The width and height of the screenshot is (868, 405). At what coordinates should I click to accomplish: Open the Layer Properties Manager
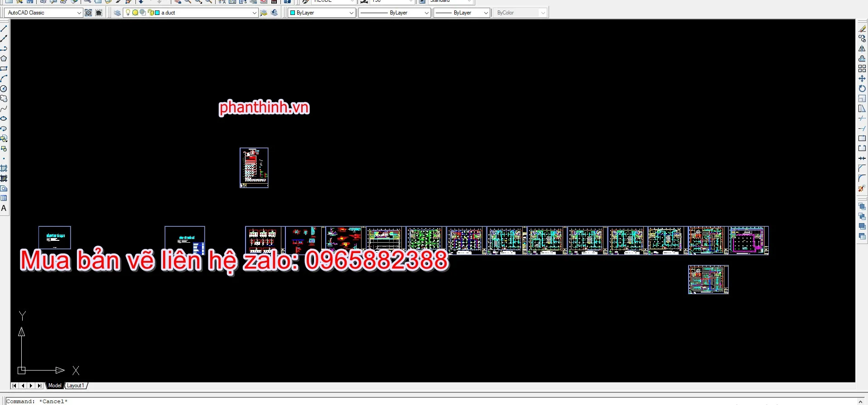(x=117, y=13)
